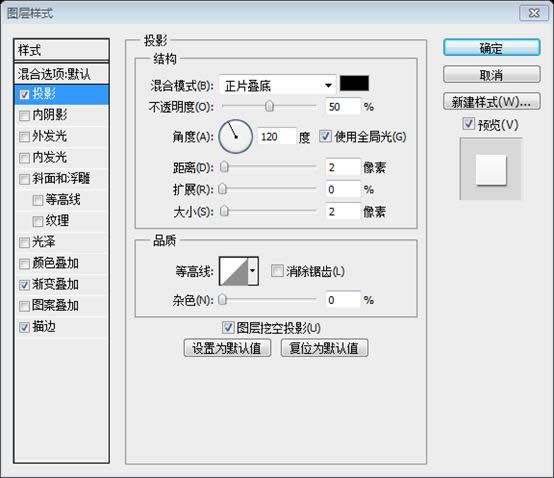Click the 确定 button

coord(491,48)
